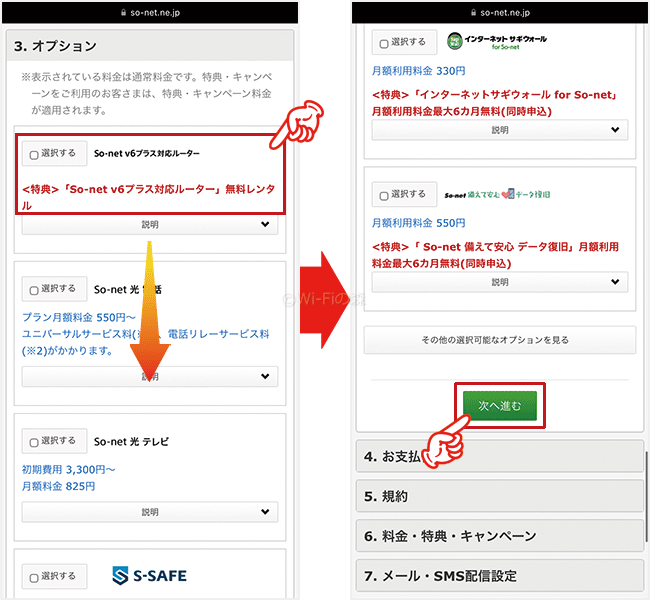Screen dimensions: 650x600
Task: Open section 6. 料金・特典・キャンペーン
Action: point(500,536)
